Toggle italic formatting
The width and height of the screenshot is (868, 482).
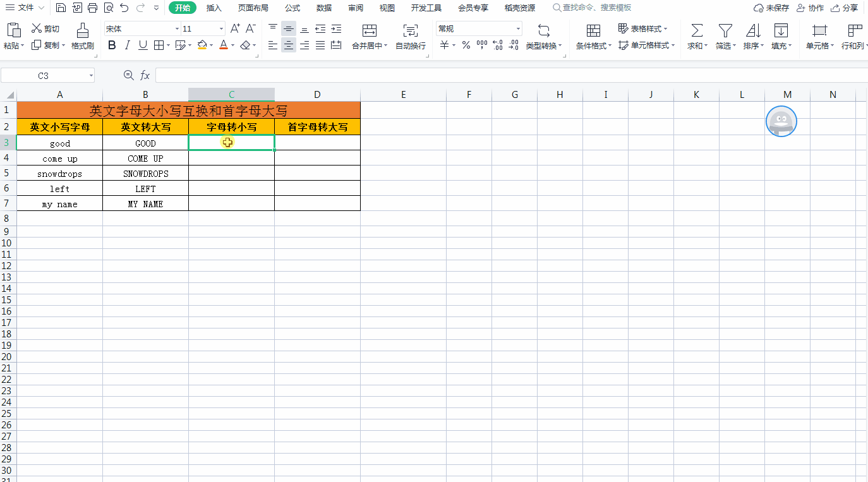point(127,45)
